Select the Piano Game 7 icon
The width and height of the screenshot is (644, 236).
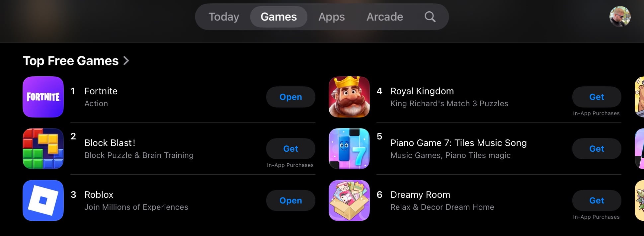349,149
